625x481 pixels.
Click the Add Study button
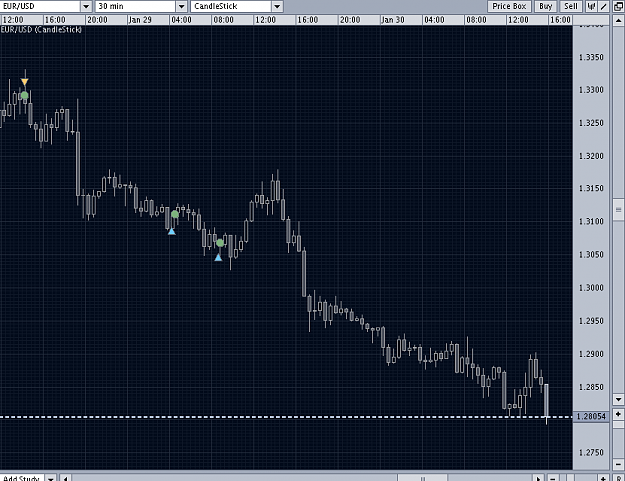click(22, 478)
